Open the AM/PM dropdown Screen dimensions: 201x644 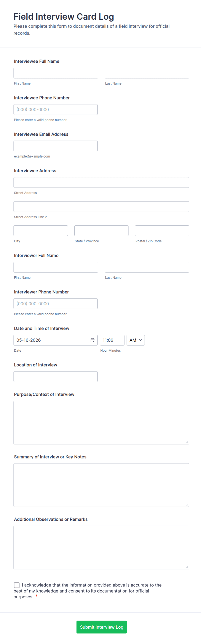pyautogui.click(x=136, y=340)
